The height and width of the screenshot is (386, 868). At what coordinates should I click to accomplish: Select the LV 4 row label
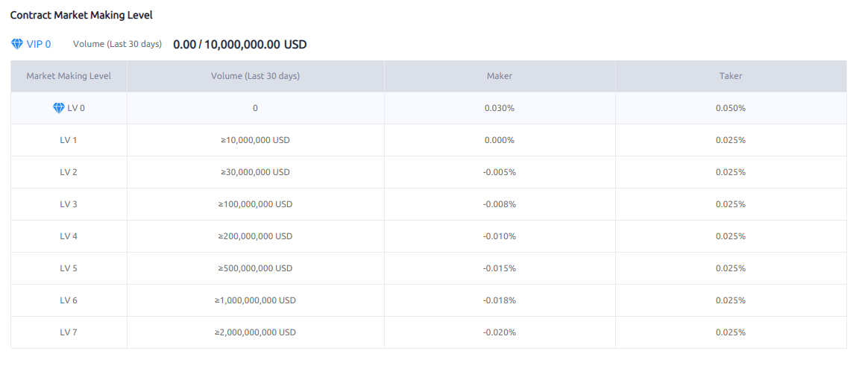pos(69,236)
